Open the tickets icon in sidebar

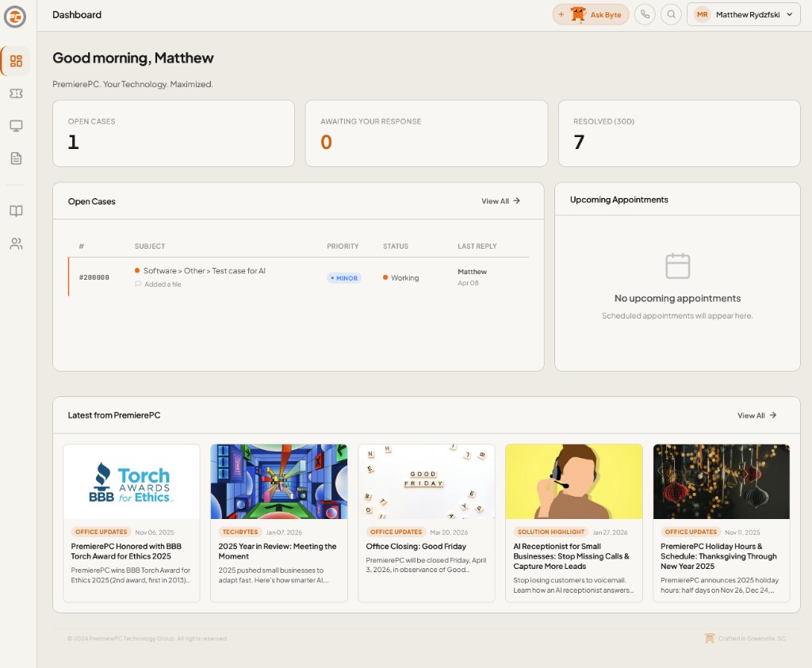tap(16, 94)
